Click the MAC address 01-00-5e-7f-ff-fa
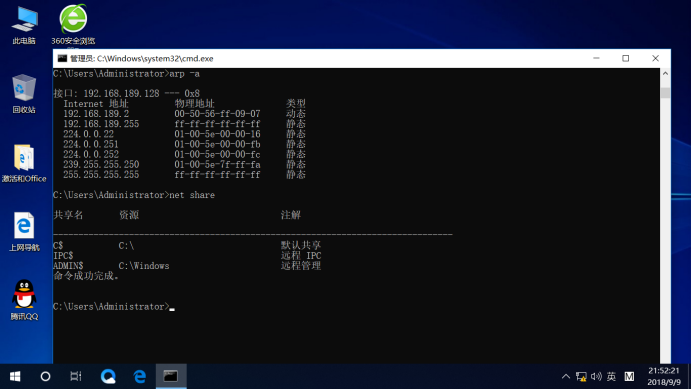Screen dimensions: 692x389 click(217, 165)
